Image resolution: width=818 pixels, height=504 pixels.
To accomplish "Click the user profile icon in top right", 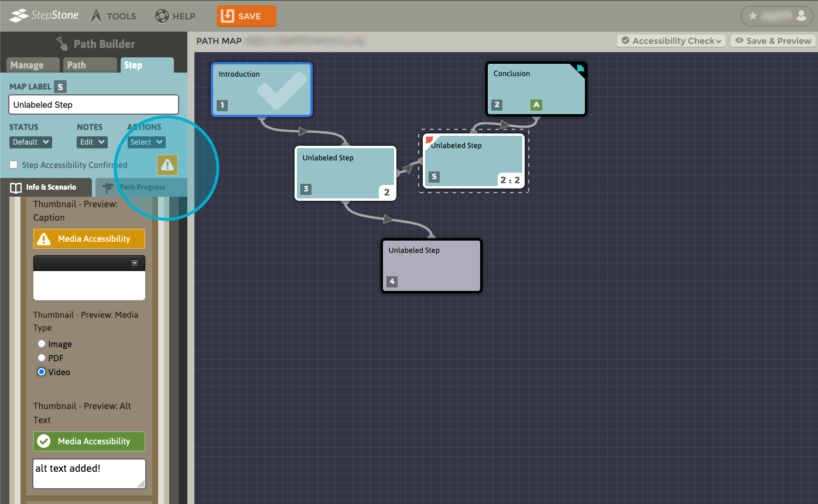I will [801, 16].
